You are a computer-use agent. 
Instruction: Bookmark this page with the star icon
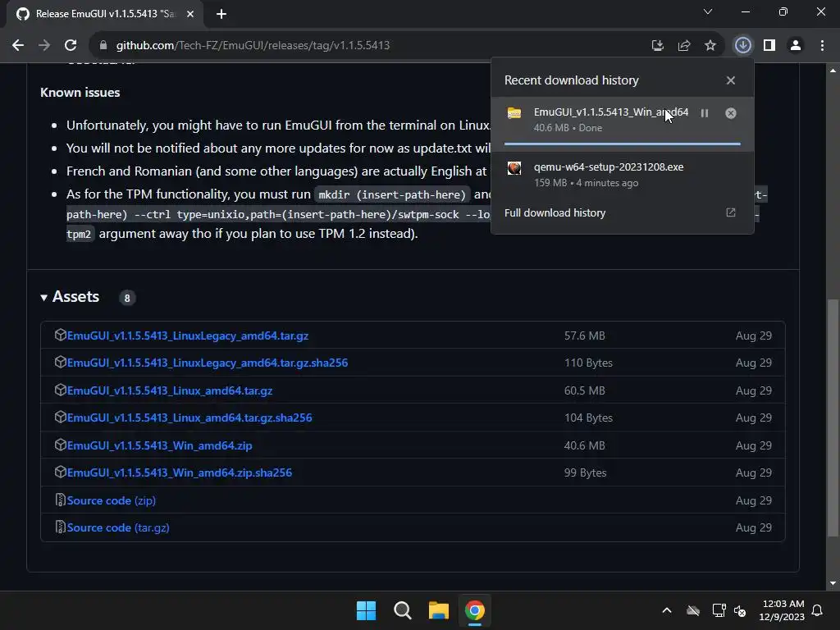pos(710,46)
